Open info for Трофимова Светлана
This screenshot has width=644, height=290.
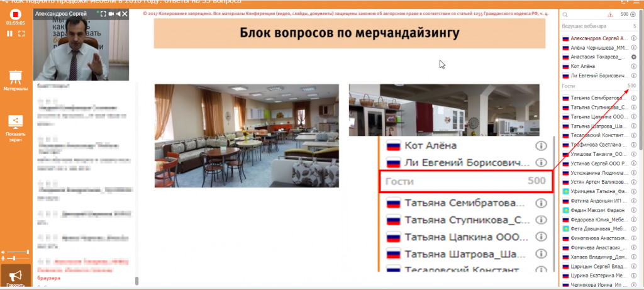633,145
